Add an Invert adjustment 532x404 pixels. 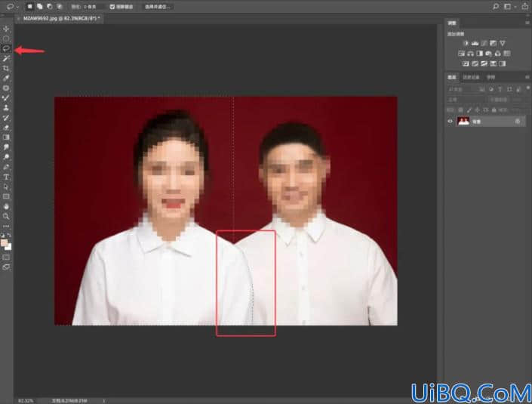(x=466, y=63)
